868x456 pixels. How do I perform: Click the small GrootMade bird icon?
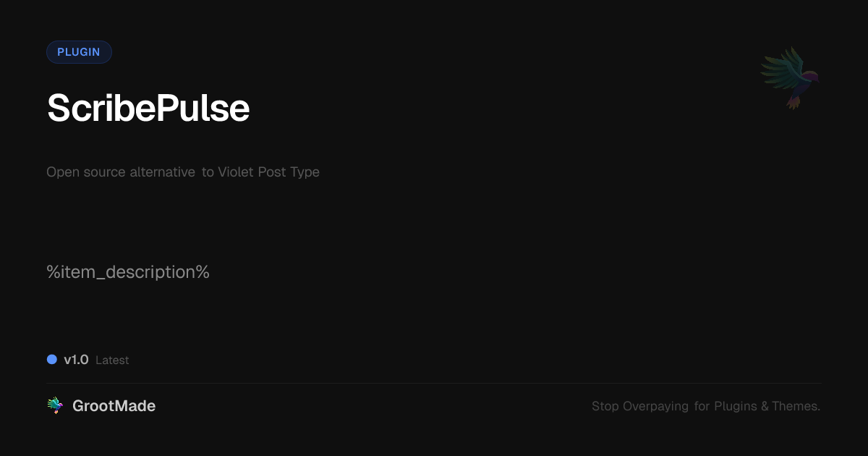pyautogui.click(x=55, y=406)
